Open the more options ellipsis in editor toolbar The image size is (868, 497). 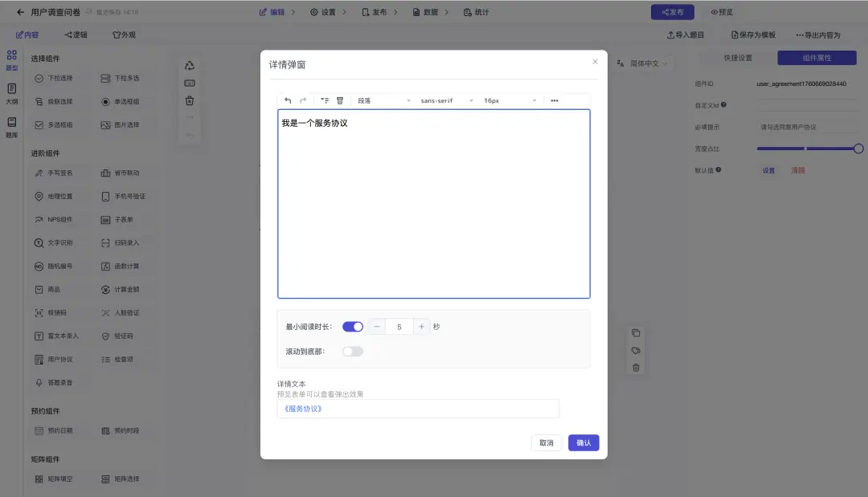555,100
